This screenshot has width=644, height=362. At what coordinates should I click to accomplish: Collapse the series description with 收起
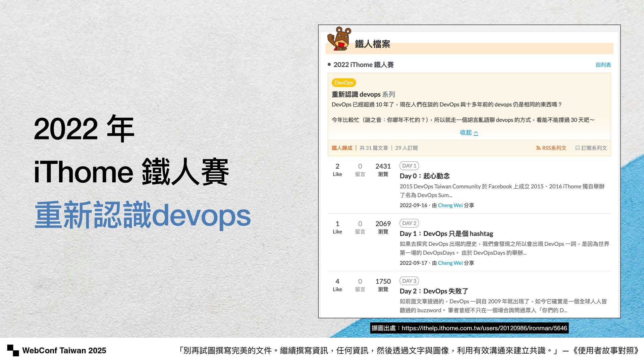pos(466,133)
